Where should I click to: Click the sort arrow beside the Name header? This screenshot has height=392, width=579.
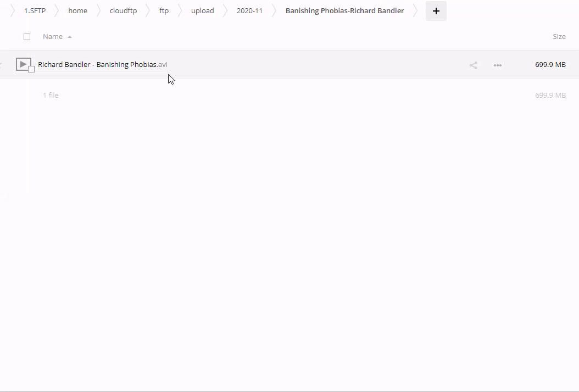[70, 37]
